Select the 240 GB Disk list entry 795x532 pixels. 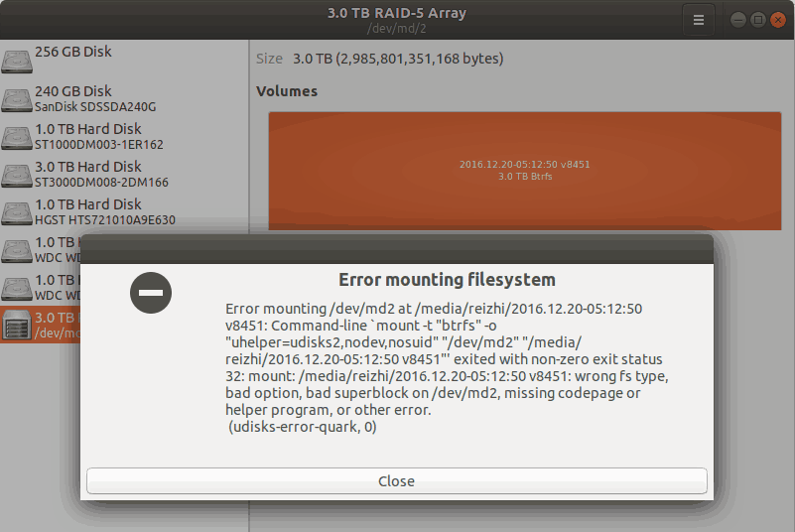[124, 99]
